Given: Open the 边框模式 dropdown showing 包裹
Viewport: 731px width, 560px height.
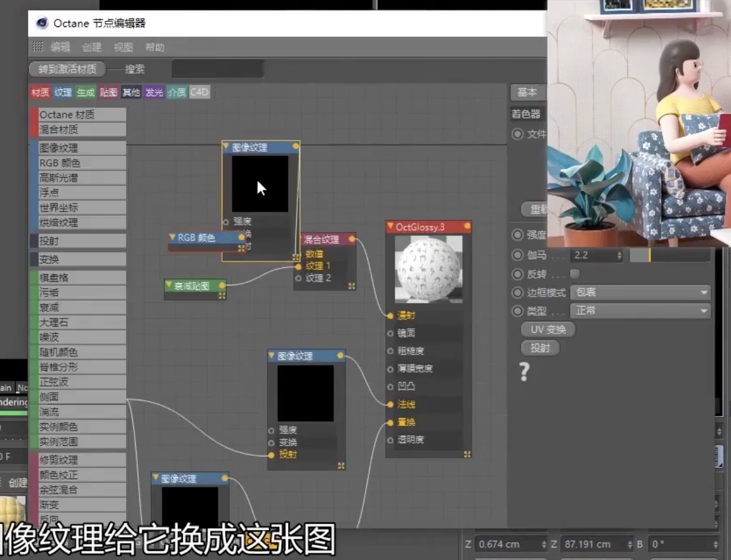Looking at the screenshot, I should [641, 292].
